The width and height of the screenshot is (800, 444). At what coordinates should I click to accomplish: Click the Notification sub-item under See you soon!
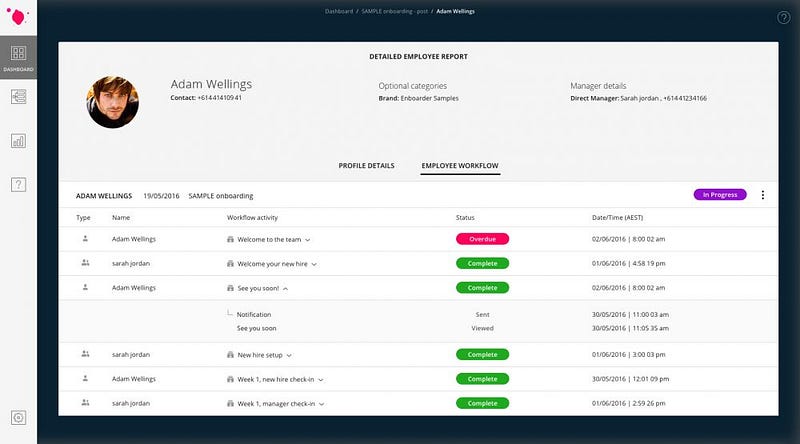click(x=254, y=314)
